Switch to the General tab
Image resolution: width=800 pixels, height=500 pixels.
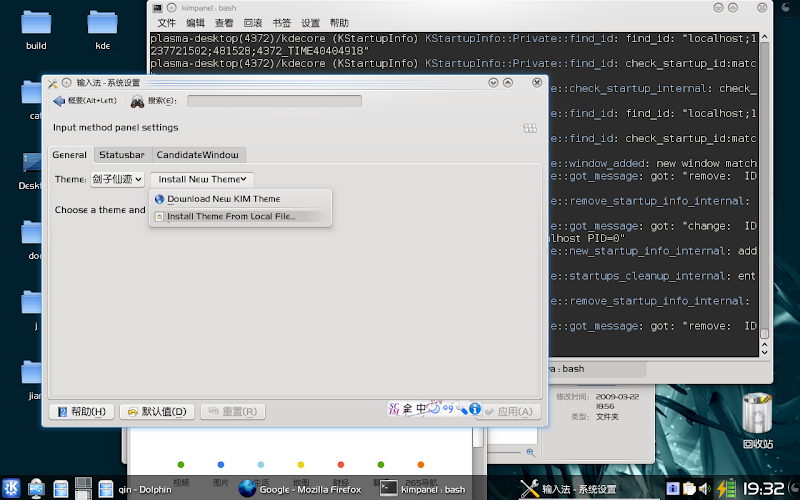pos(70,155)
